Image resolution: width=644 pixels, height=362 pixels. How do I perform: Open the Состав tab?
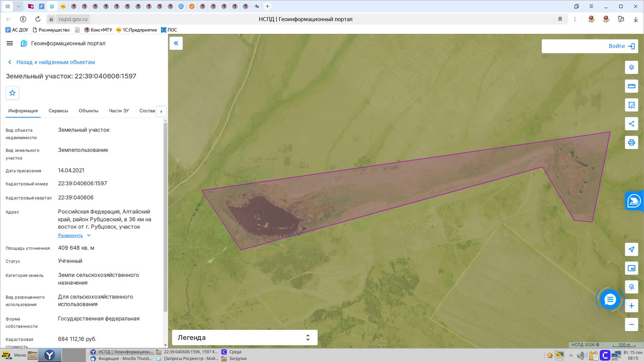coord(147,111)
